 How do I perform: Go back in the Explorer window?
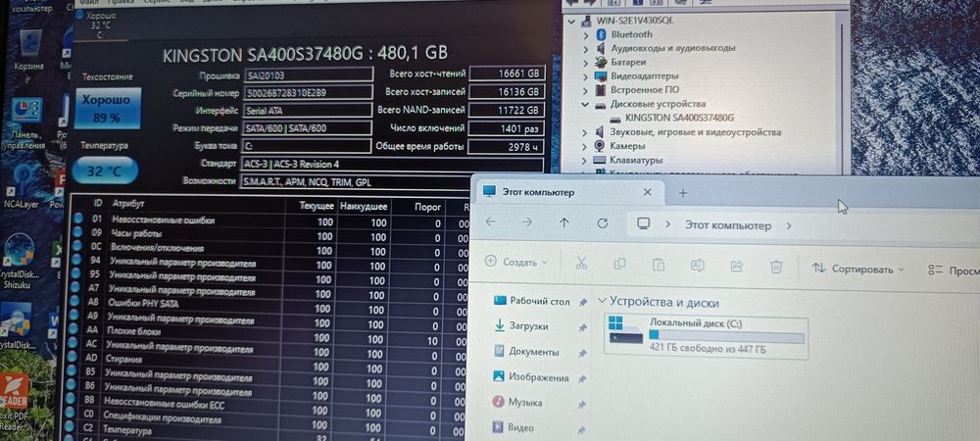[491, 221]
